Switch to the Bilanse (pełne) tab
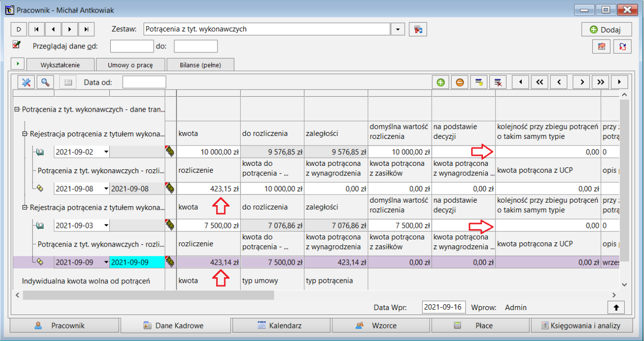This screenshot has height=341, width=644. click(200, 65)
